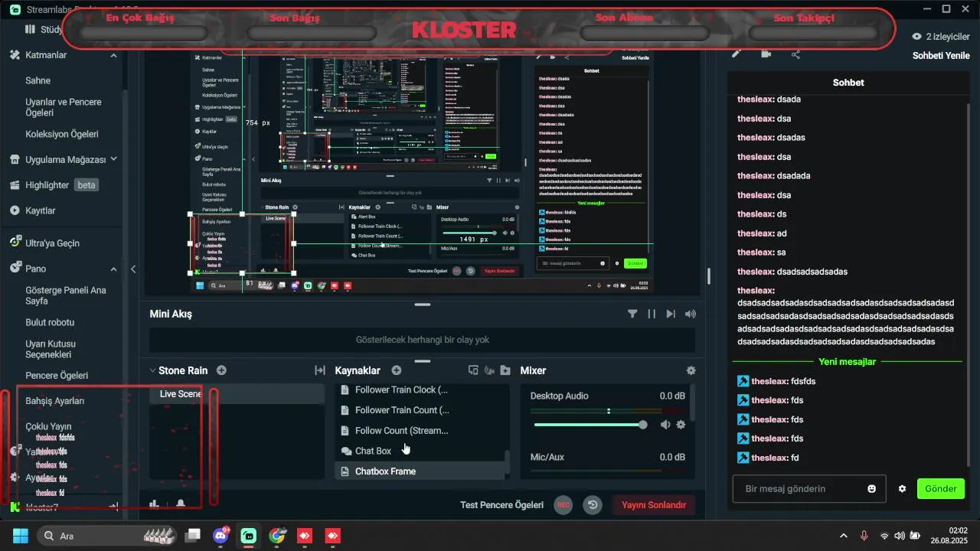Add a new source in Kaynaklar
Viewport: 980px width, 551px height.
[x=397, y=370]
